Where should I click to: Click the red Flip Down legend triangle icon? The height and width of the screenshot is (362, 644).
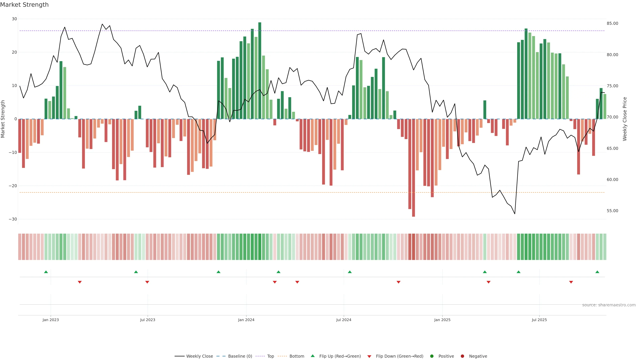[x=369, y=356]
